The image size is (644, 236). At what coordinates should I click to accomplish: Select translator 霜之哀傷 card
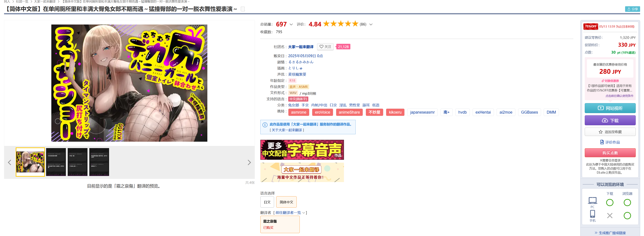click(x=280, y=224)
